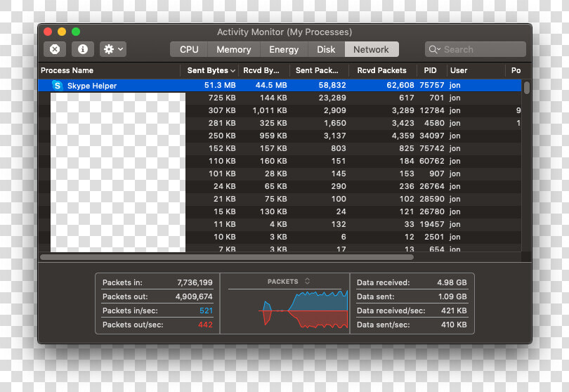Select the row with 281 KB sent
This screenshot has width=569, height=392.
pyautogui.click(x=280, y=123)
